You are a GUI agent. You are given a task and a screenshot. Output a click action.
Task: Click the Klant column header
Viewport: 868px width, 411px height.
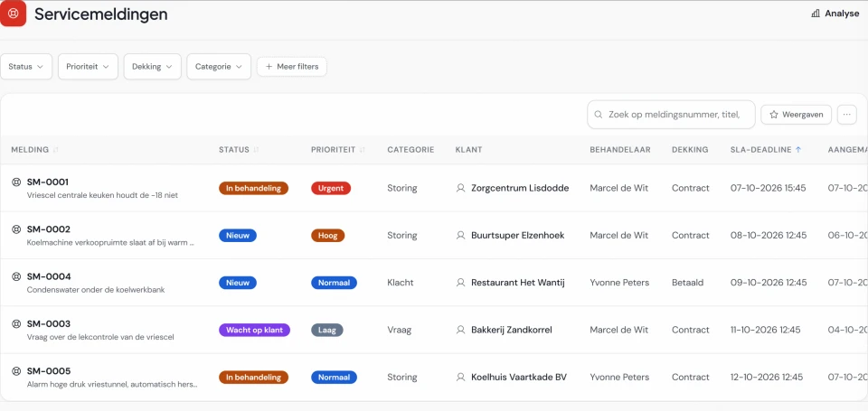click(x=468, y=150)
